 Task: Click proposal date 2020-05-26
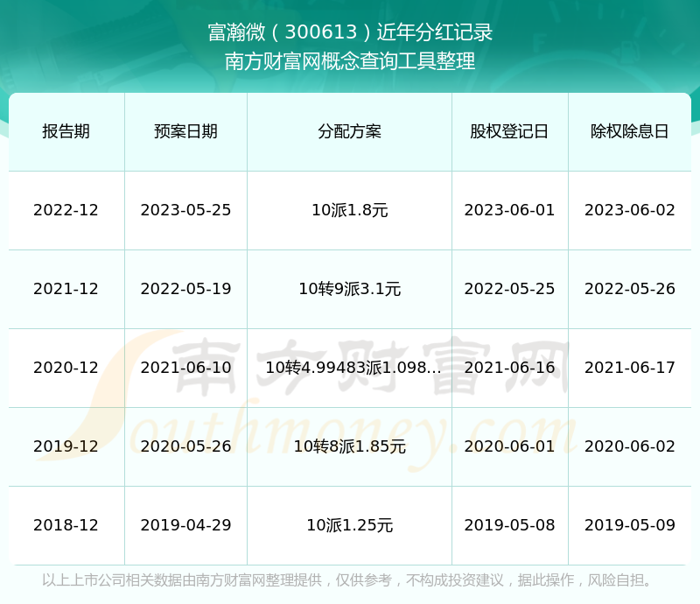[185, 446]
